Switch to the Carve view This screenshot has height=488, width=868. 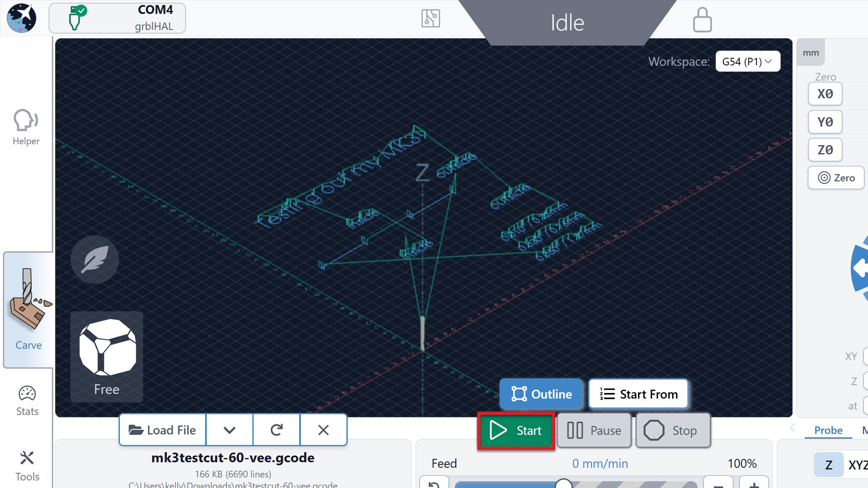(28, 310)
